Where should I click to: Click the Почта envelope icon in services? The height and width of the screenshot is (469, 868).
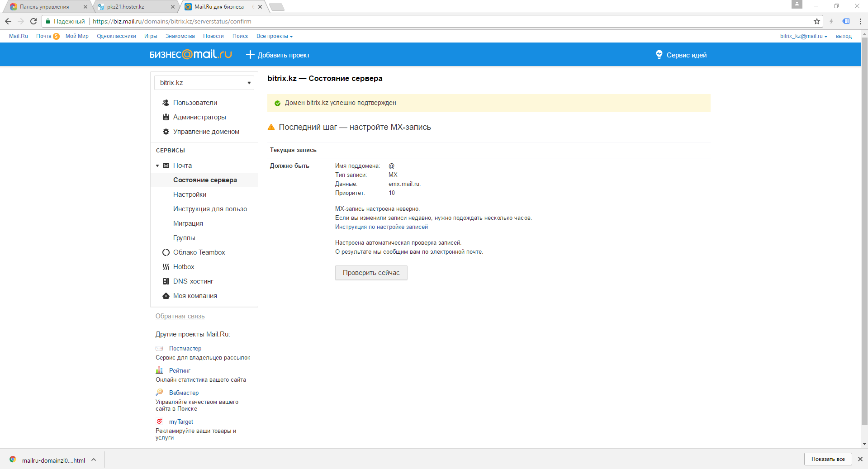coord(166,166)
